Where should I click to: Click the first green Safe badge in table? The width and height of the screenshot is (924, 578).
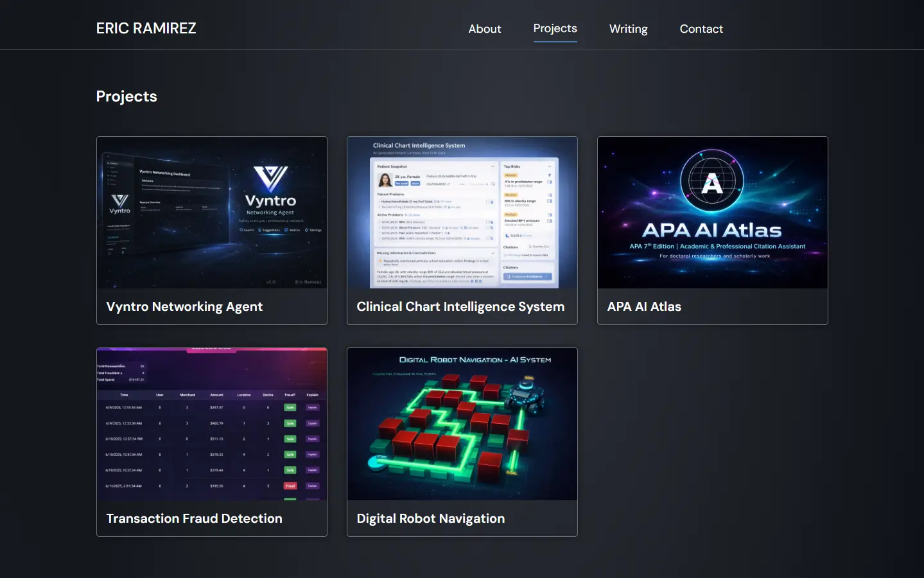(x=290, y=408)
